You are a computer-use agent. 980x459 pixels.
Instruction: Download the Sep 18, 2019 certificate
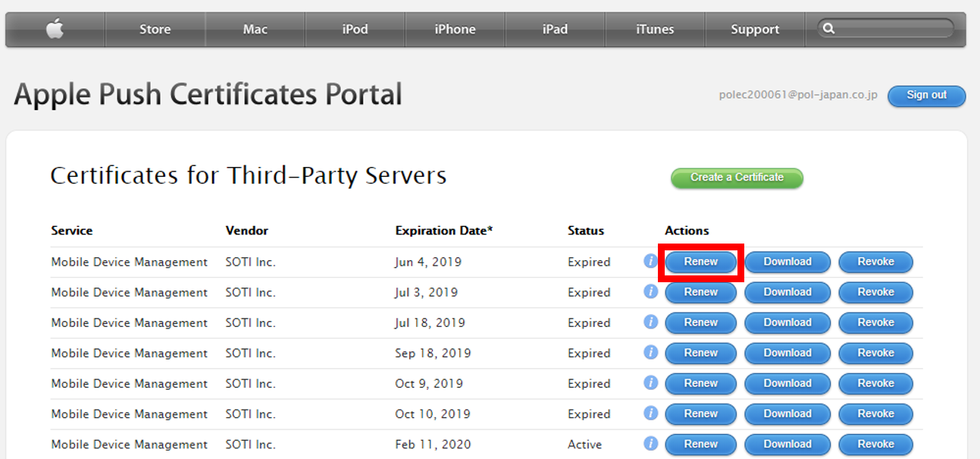pyautogui.click(x=787, y=353)
